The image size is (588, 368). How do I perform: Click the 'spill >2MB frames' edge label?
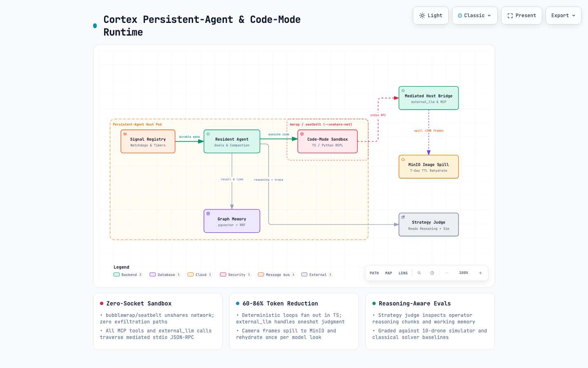tap(429, 131)
